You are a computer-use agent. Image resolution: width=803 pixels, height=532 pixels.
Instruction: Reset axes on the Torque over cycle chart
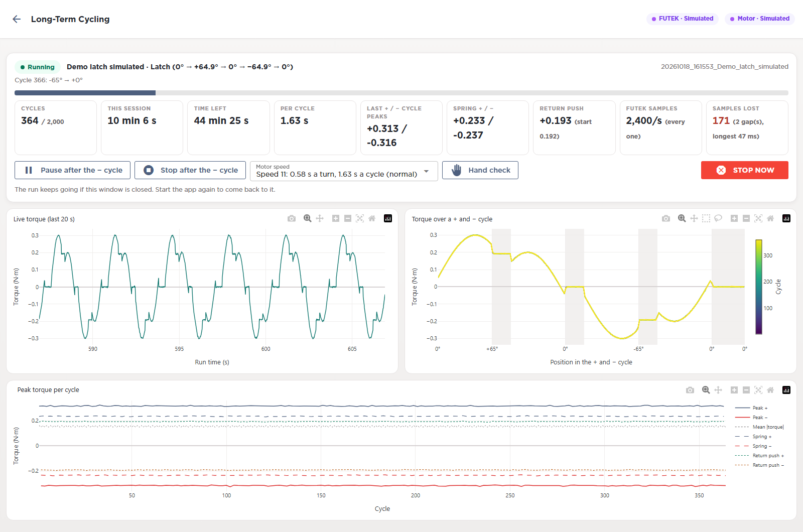[770, 218]
